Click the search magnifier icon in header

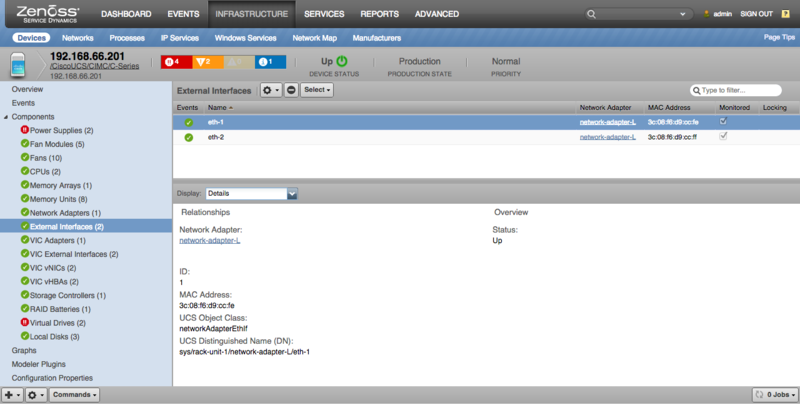click(591, 14)
